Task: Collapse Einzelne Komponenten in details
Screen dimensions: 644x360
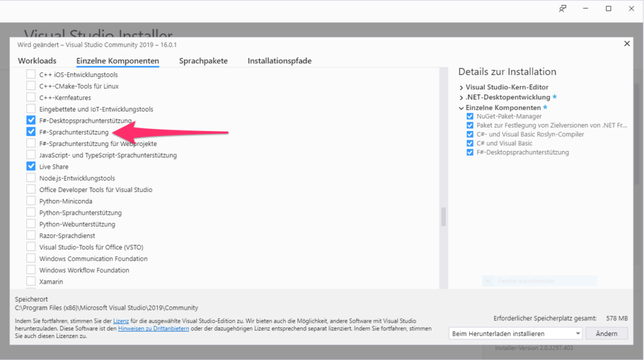Action: pos(461,108)
